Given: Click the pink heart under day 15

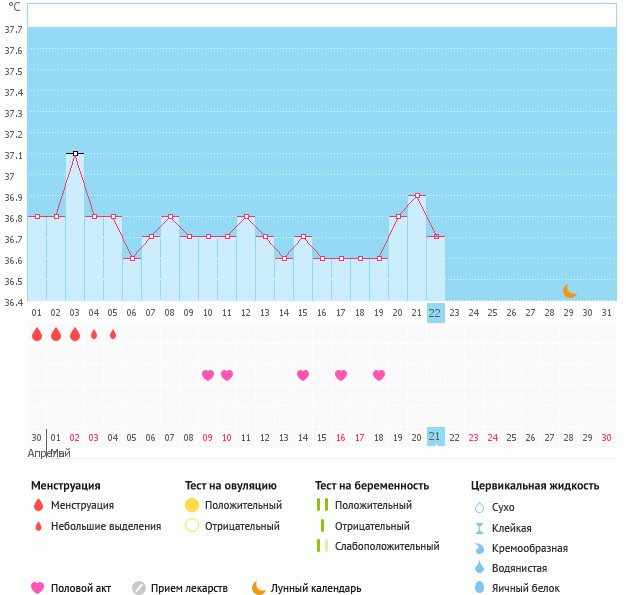Looking at the screenshot, I should tap(303, 375).
